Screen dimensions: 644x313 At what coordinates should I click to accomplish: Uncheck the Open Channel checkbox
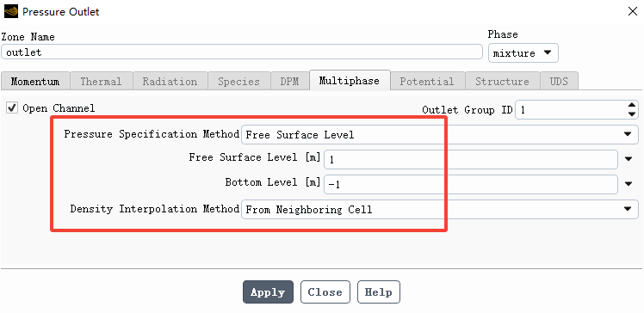coord(12,108)
